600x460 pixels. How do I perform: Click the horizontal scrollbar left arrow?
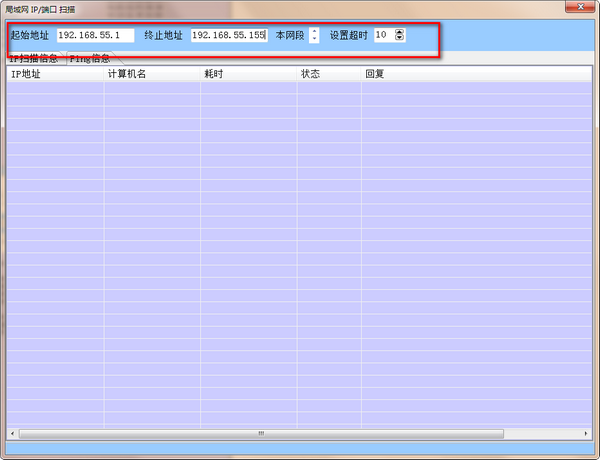pos(12,434)
